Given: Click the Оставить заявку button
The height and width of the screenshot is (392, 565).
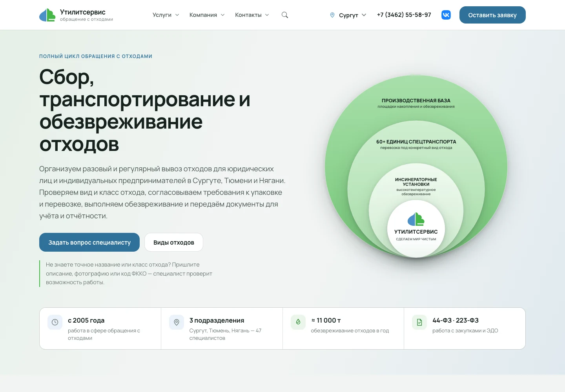Looking at the screenshot, I should (x=492, y=15).
